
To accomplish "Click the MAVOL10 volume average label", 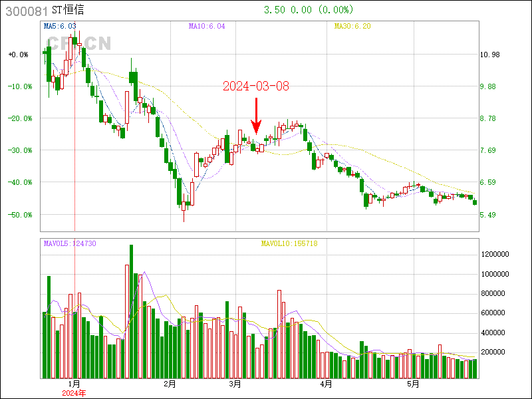I will pyautogui.click(x=289, y=244).
